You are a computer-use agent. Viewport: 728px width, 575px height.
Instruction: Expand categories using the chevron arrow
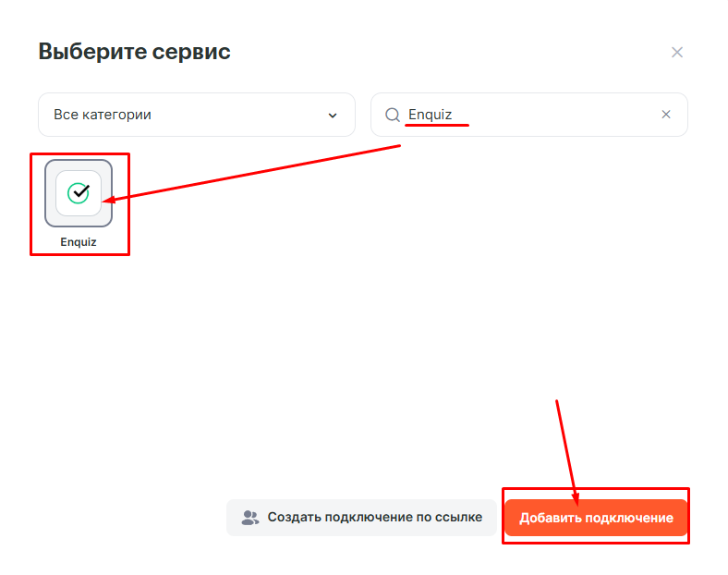(x=333, y=116)
